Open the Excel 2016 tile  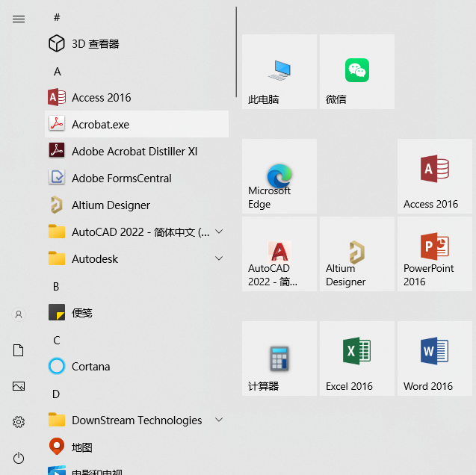[357, 358]
